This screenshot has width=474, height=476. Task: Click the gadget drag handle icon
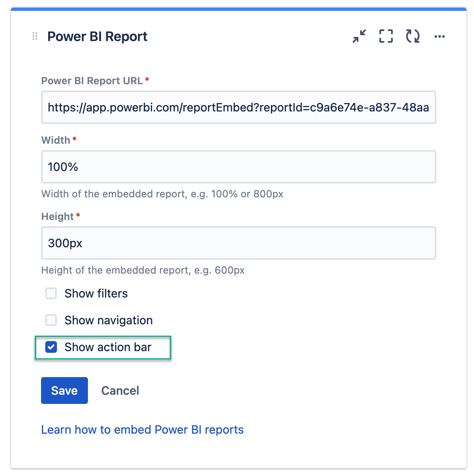tap(35, 36)
